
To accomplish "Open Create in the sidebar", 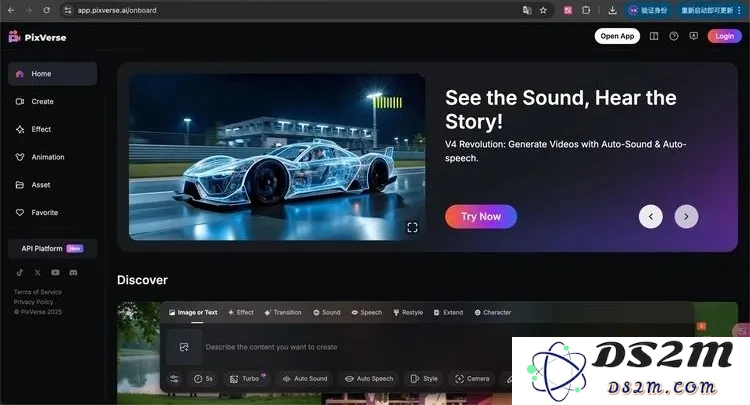I will click(x=53, y=101).
